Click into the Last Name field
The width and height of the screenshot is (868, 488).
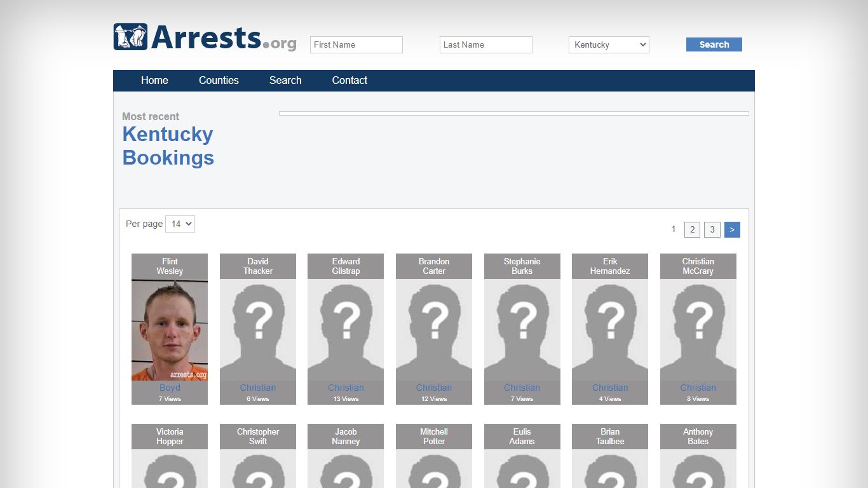(486, 44)
